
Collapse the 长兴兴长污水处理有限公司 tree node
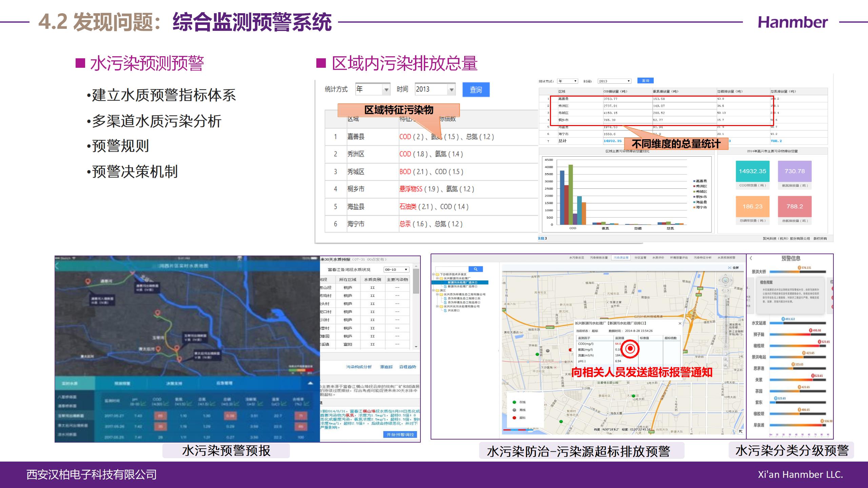[x=437, y=306]
